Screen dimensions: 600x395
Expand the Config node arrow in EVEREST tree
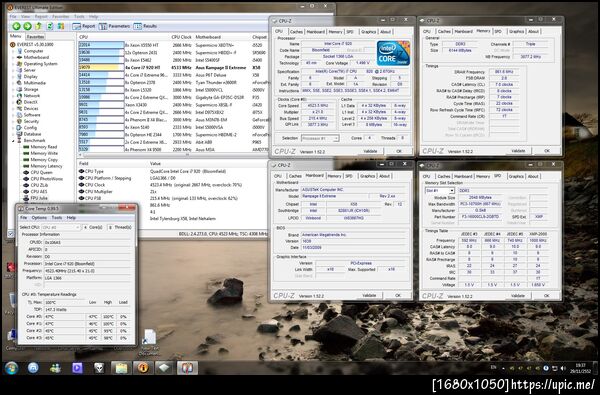[13, 128]
